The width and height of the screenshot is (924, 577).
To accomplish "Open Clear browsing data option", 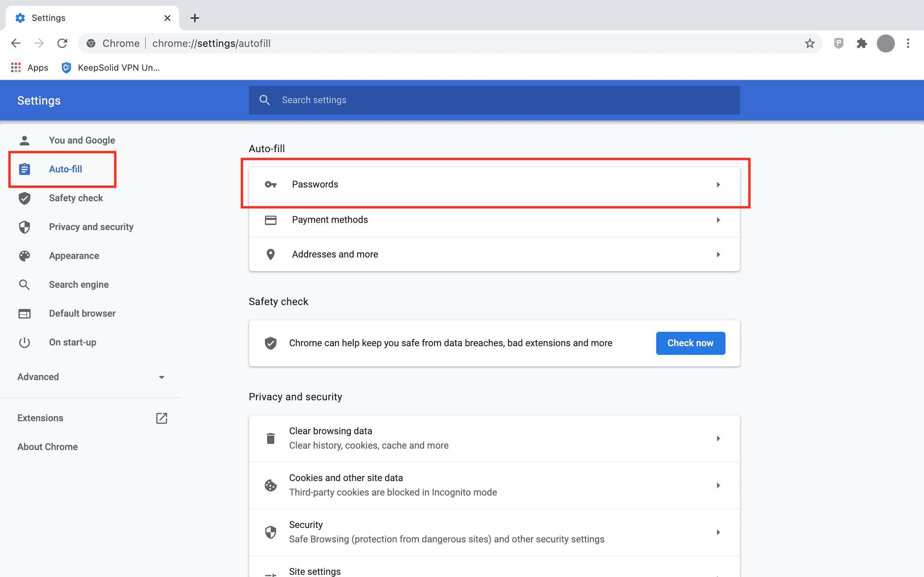I will tap(494, 438).
